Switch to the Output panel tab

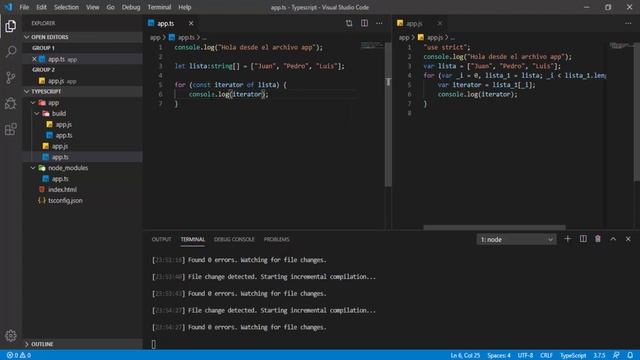tap(162, 240)
